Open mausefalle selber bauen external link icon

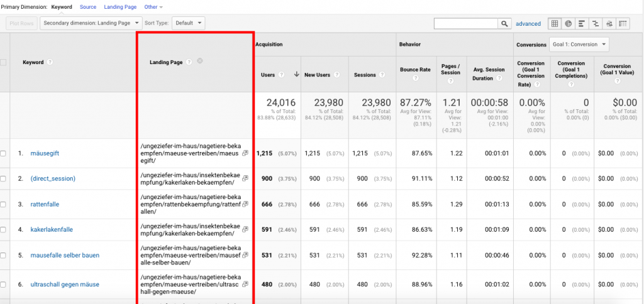click(245, 255)
